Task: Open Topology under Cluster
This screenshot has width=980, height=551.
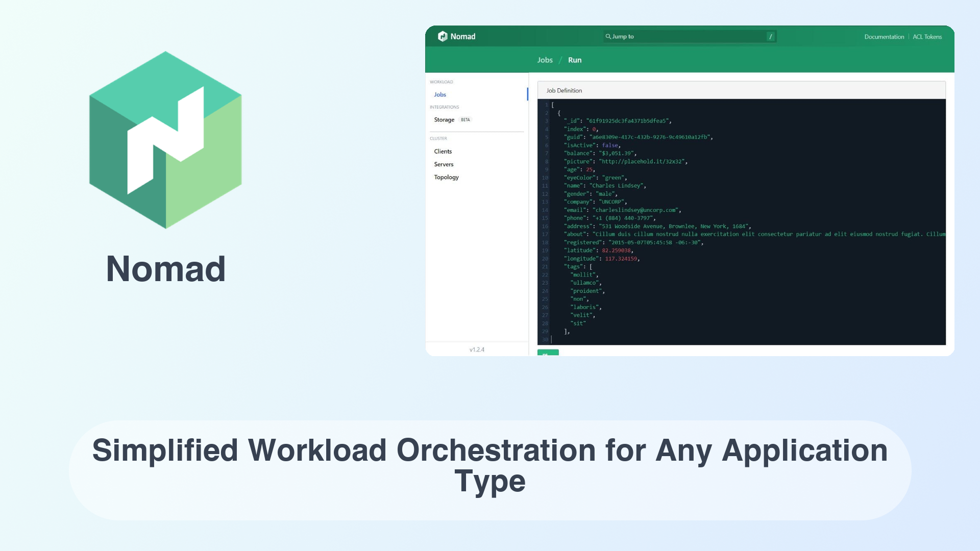Action: [446, 177]
